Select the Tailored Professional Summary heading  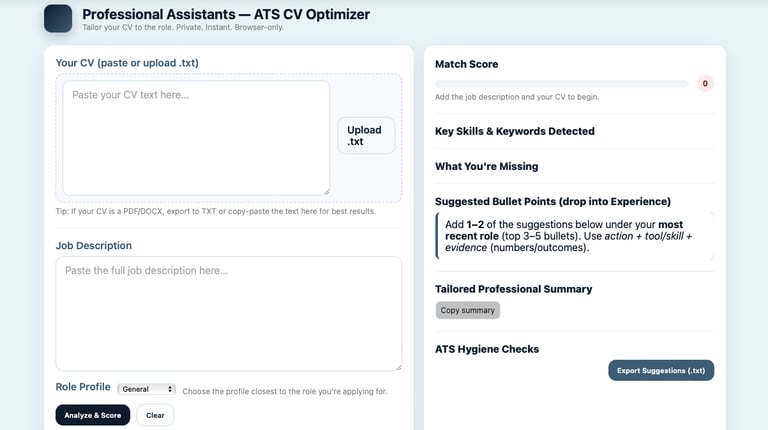[x=514, y=289]
